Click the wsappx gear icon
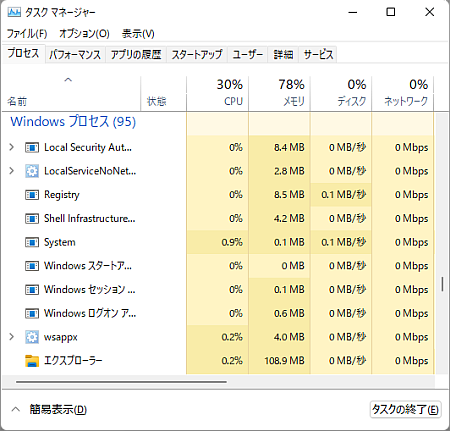This screenshot has height=431, width=450. pyautogui.click(x=32, y=337)
